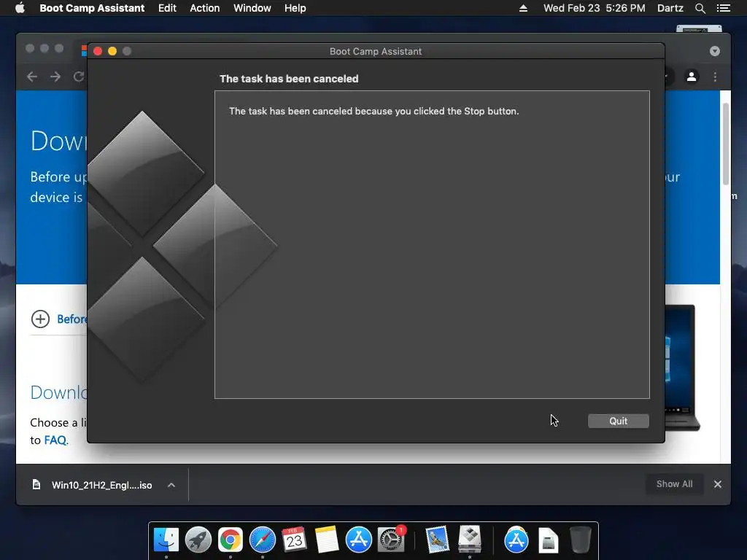Open Google Chrome from the Dock
This screenshot has height=560, width=747.
coord(230,540)
